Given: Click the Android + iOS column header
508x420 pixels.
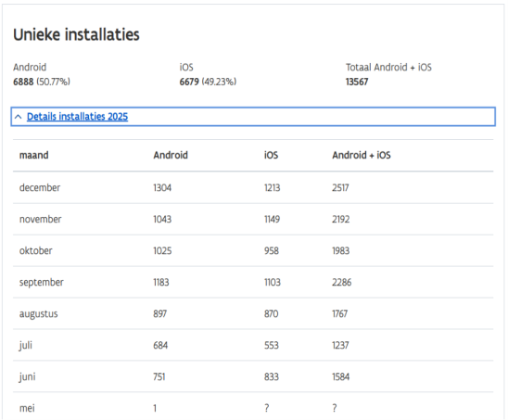Looking at the screenshot, I should tap(362, 155).
